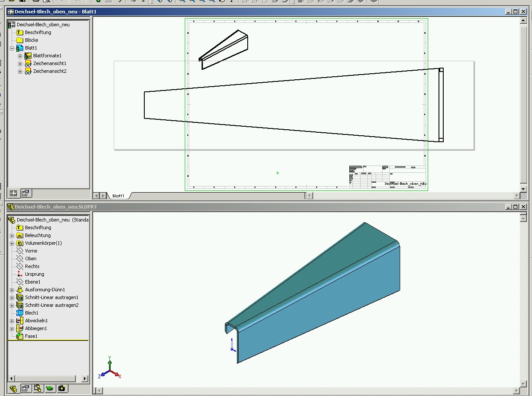Viewport: 532px width, 396px height.
Task: Click the Zeichenansicht1 view icon
Action: (x=28, y=63)
